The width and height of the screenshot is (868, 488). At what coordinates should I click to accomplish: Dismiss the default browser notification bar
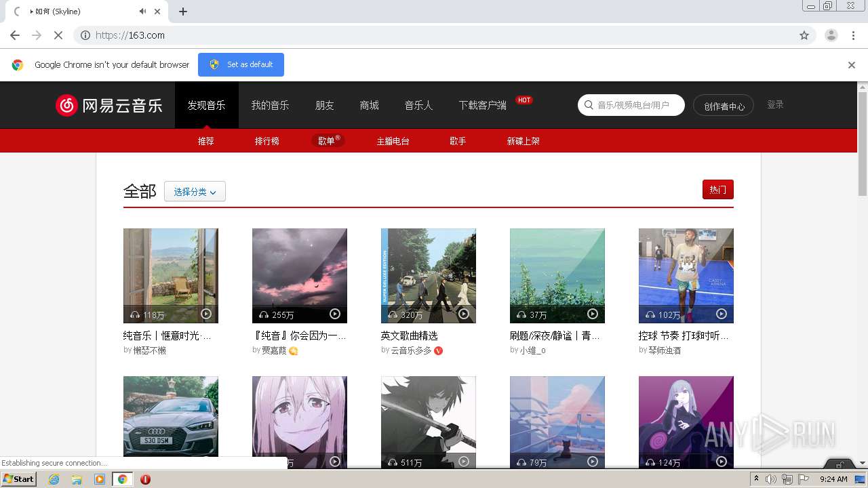pyautogui.click(x=852, y=65)
